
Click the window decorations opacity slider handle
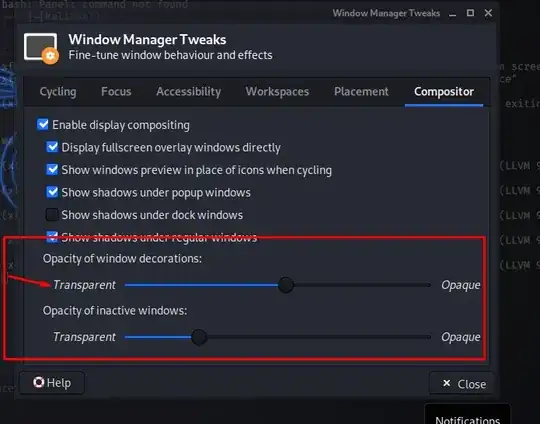285,285
